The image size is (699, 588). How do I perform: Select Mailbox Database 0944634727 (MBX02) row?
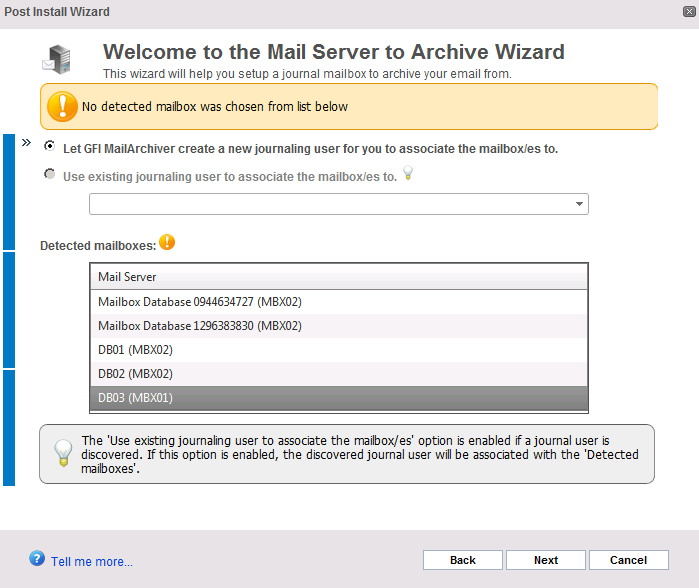339,302
